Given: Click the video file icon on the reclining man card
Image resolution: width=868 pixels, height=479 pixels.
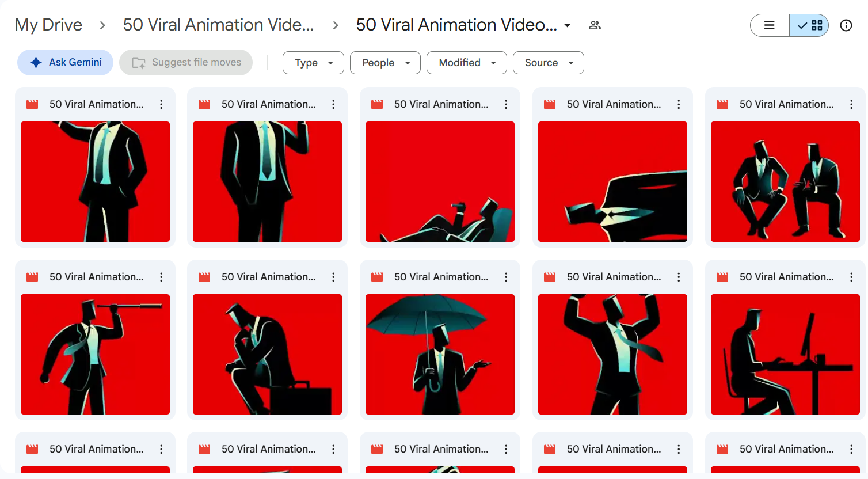Looking at the screenshot, I should pyautogui.click(x=377, y=104).
